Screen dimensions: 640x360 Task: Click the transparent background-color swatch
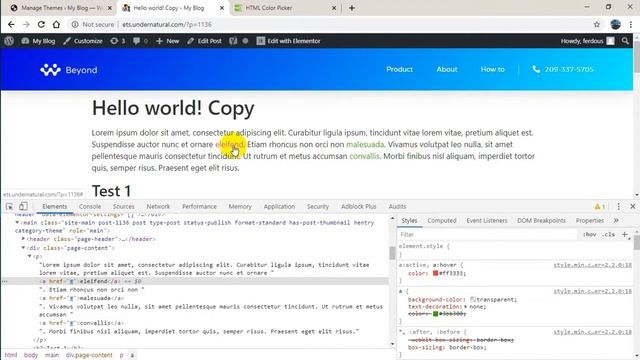[x=473, y=300]
